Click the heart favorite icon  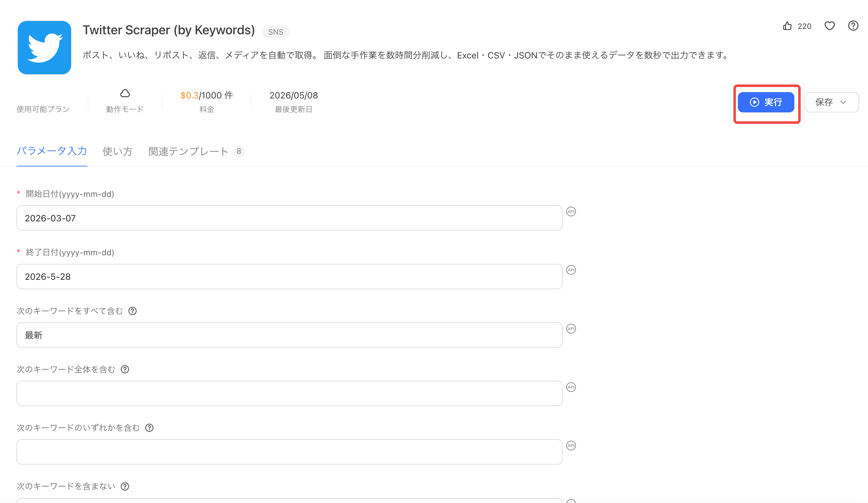coord(829,26)
